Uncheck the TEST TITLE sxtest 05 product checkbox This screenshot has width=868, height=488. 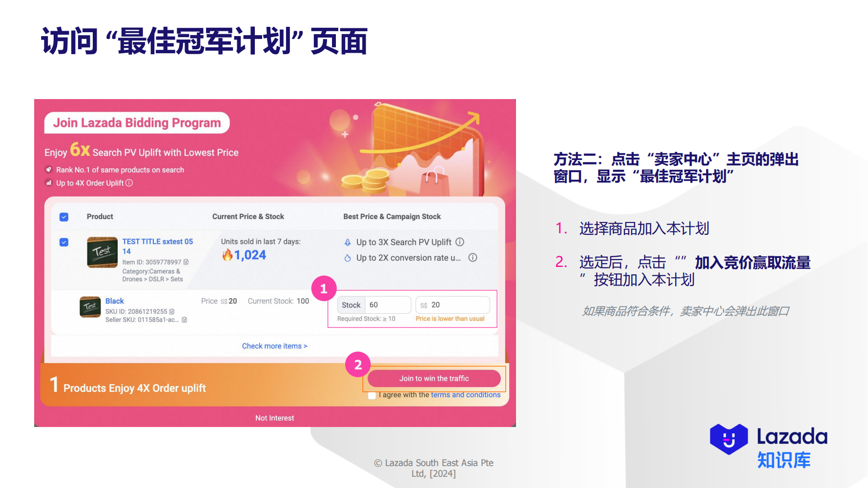(64, 242)
